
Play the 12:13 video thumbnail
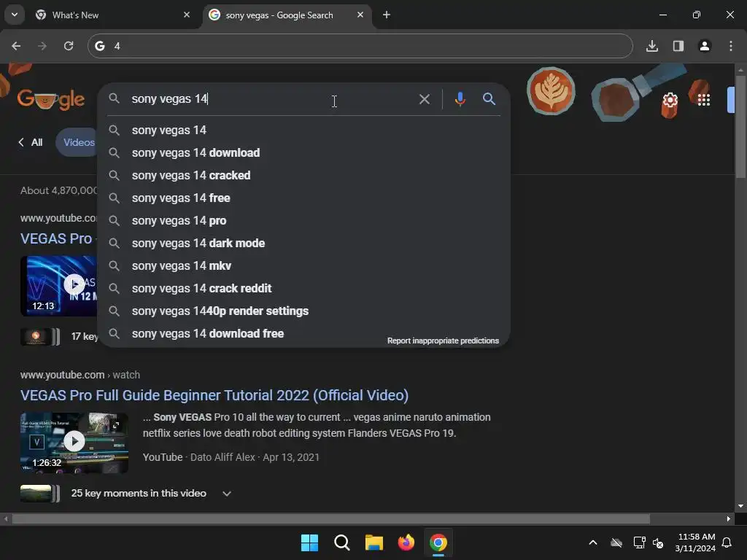coord(59,286)
